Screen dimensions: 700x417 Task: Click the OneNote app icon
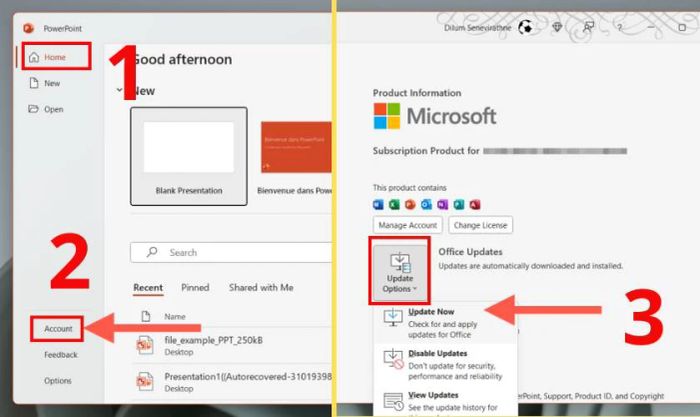coord(442,204)
